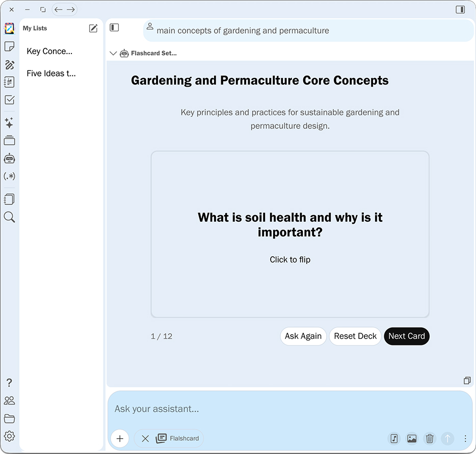Open the stacked cards icon in sidebar

[x=9, y=141]
